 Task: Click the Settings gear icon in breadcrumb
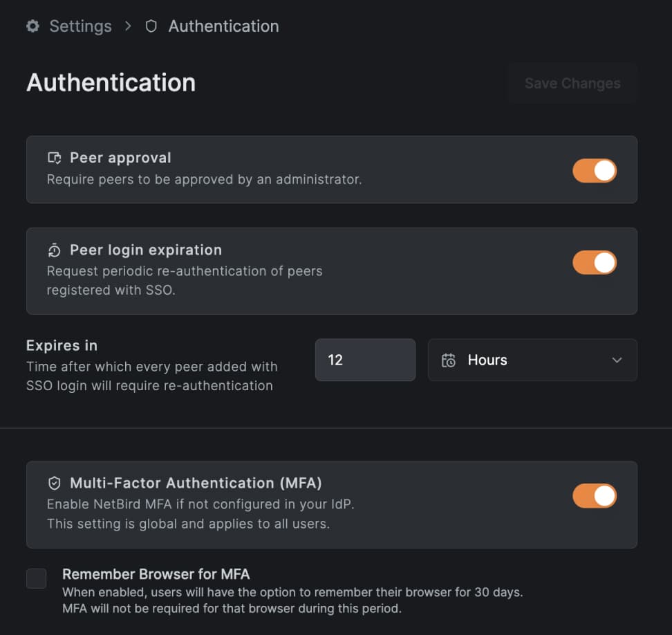tap(32, 26)
